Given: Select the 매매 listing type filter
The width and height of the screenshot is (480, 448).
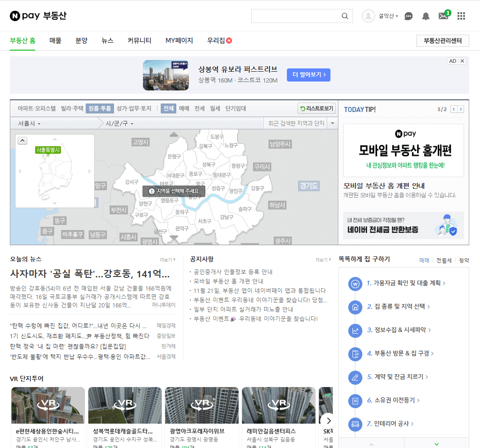Looking at the screenshot, I should (184, 108).
